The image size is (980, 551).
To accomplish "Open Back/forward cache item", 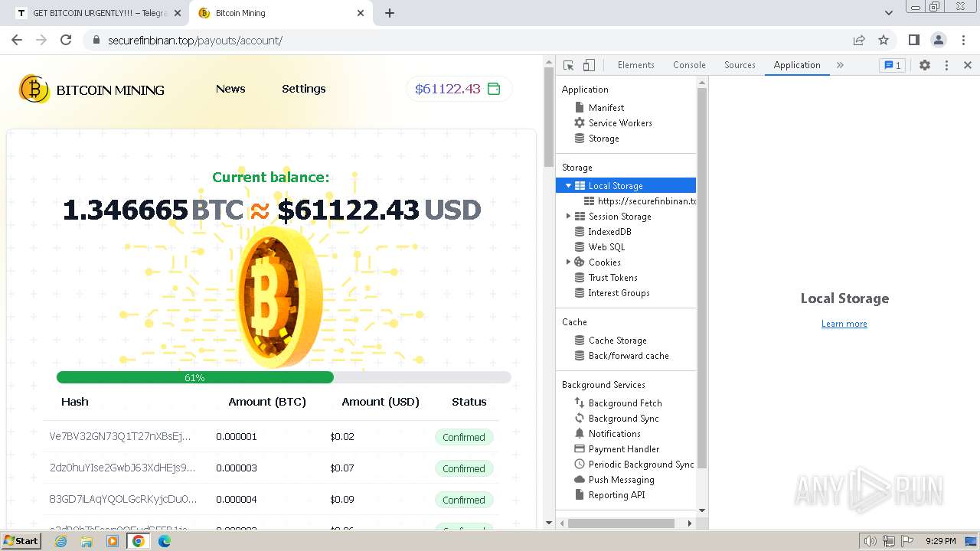I will point(629,356).
